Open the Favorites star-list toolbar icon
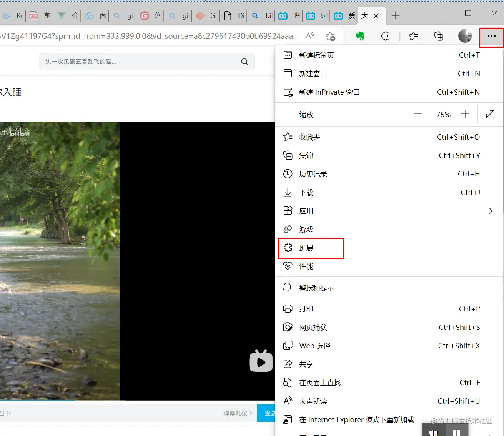 [413, 36]
